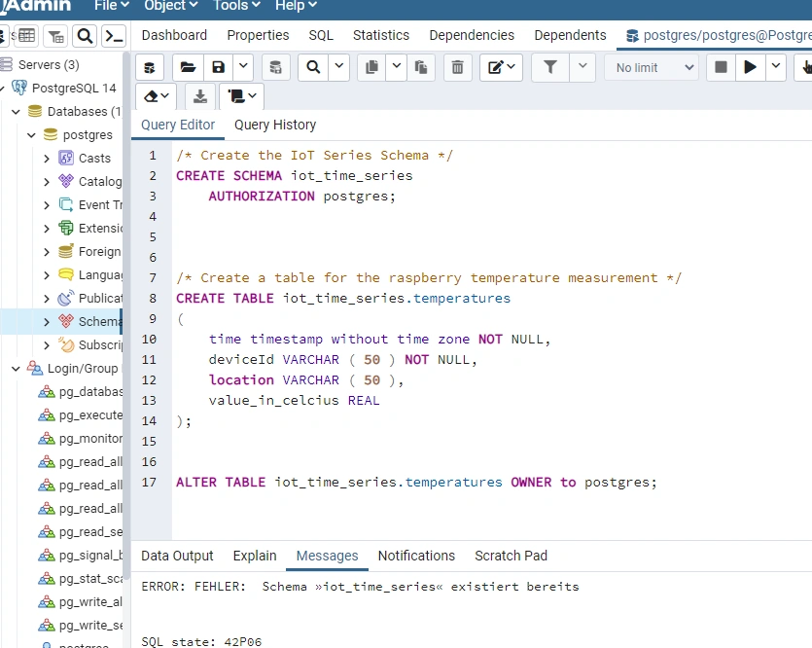Open the No limit rows dropdown
This screenshot has width=812, height=648.
(653, 68)
